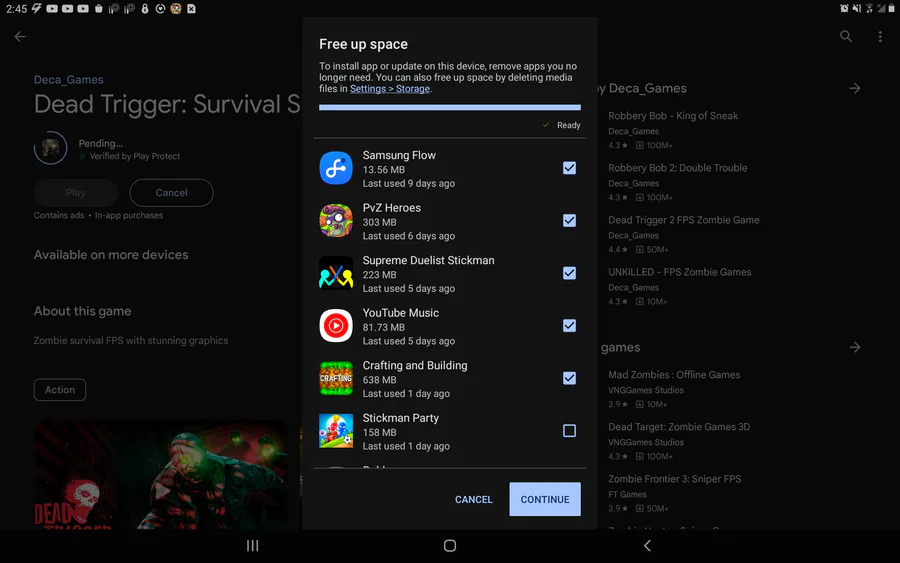Uncheck the Crafting and Building checkbox
Viewport: 900px width, 563px height.
click(569, 378)
